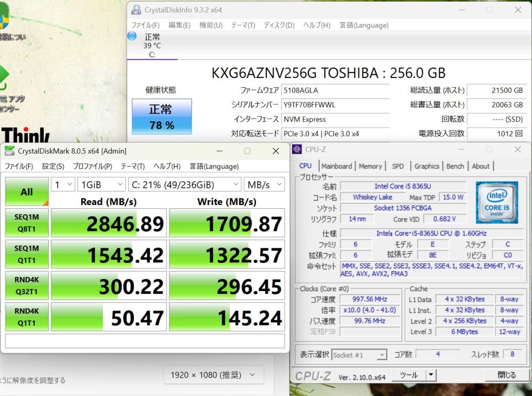The image size is (532, 396).
Task: Open ディスク(D) menu in CrystalDiskInfo
Action: click(x=279, y=25)
